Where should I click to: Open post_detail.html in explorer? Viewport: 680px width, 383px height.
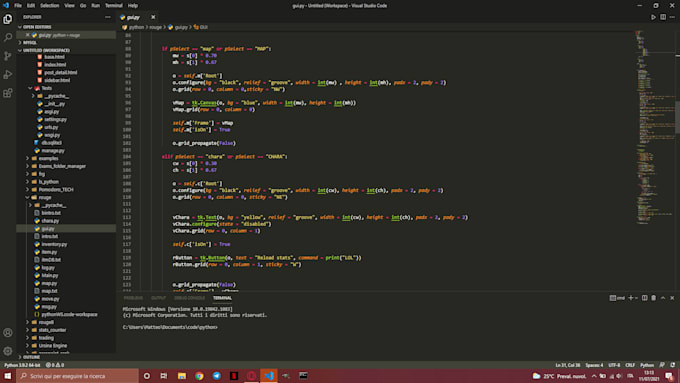(x=61, y=72)
